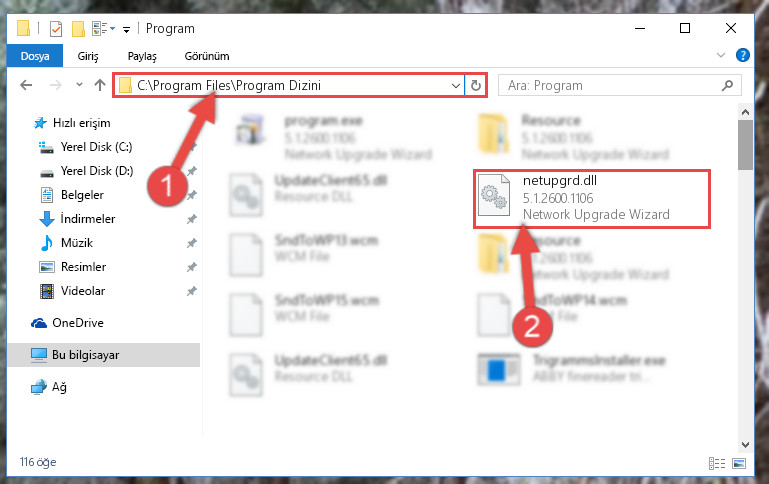Image resolution: width=769 pixels, height=484 pixels.
Task: Expand the recent locations dropdown arrow
Action: pyautogui.click(x=79, y=85)
